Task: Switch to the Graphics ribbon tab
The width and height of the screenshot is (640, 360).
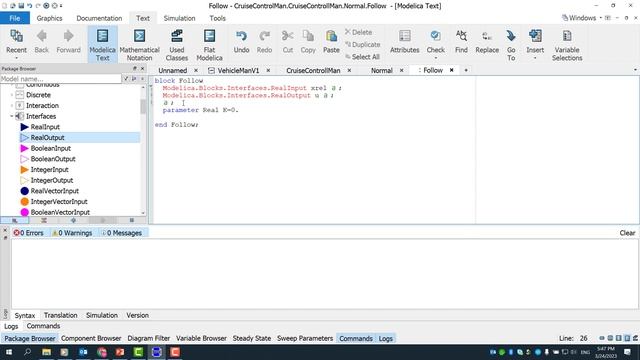Action: pos(49,18)
